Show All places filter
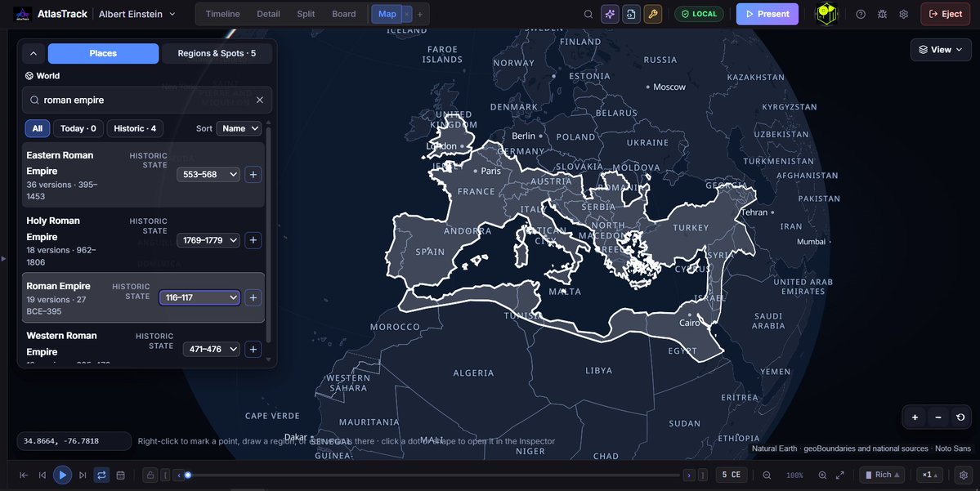980x491 pixels. 38,128
